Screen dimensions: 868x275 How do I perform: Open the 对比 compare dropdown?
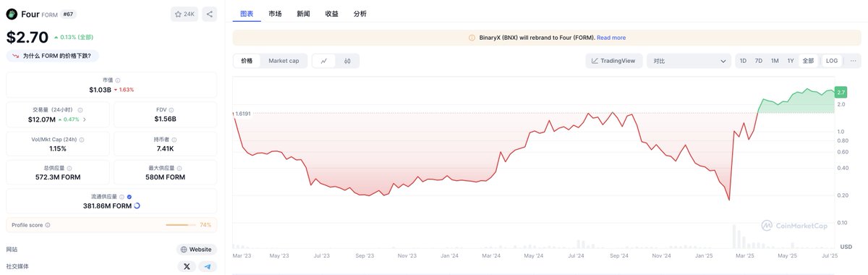[689, 61]
